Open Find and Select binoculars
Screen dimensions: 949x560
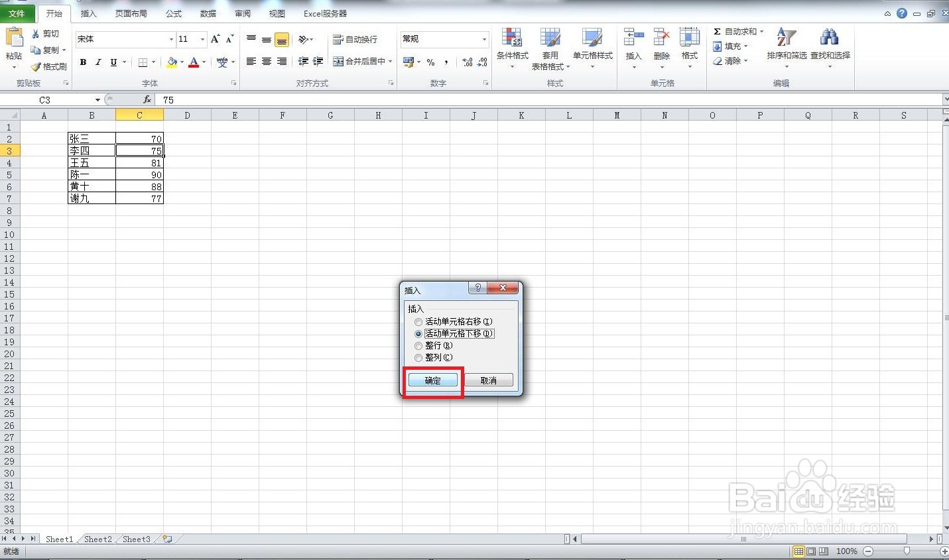pyautogui.click(x=830, y=49)
